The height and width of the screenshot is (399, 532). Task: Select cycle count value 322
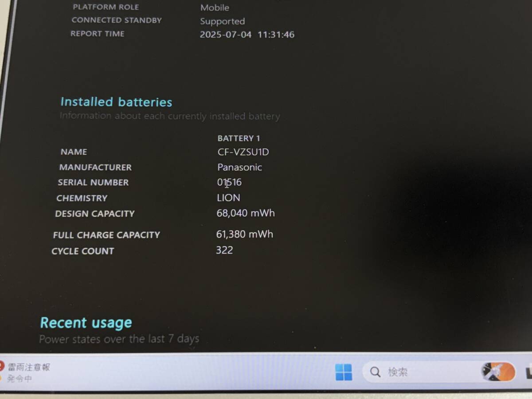pyautogui.click(x=224, y=250)
